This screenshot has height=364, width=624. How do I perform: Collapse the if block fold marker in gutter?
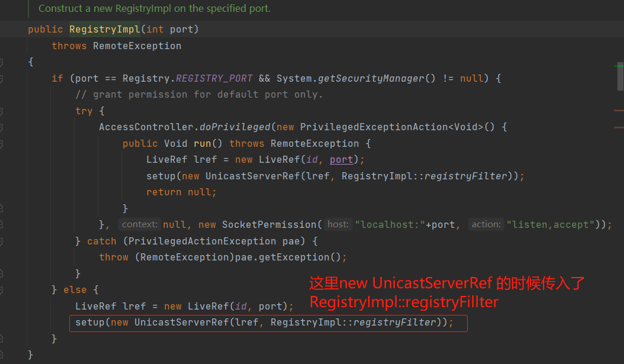(1, 79)
